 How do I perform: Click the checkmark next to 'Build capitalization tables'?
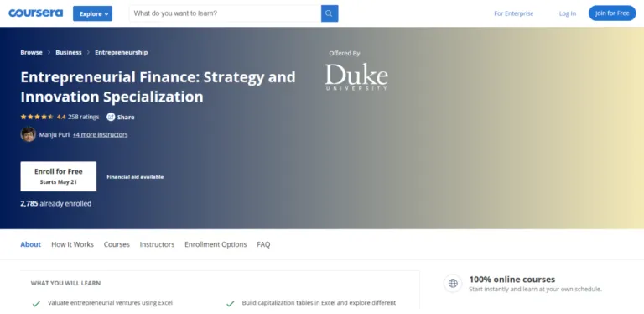coord(231,304)
